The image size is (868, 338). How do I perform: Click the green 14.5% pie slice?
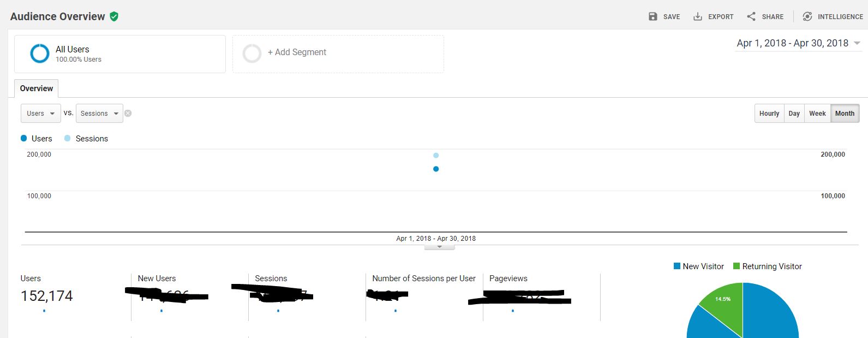point(726,306)
